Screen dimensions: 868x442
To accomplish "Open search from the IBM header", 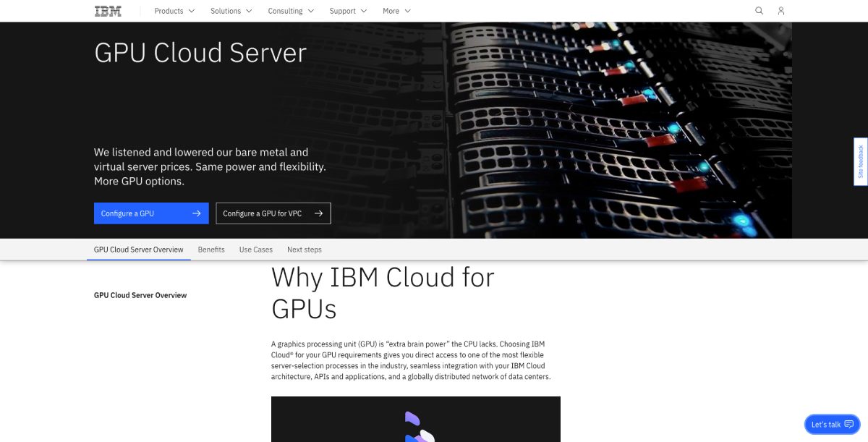I will (759, 11).
